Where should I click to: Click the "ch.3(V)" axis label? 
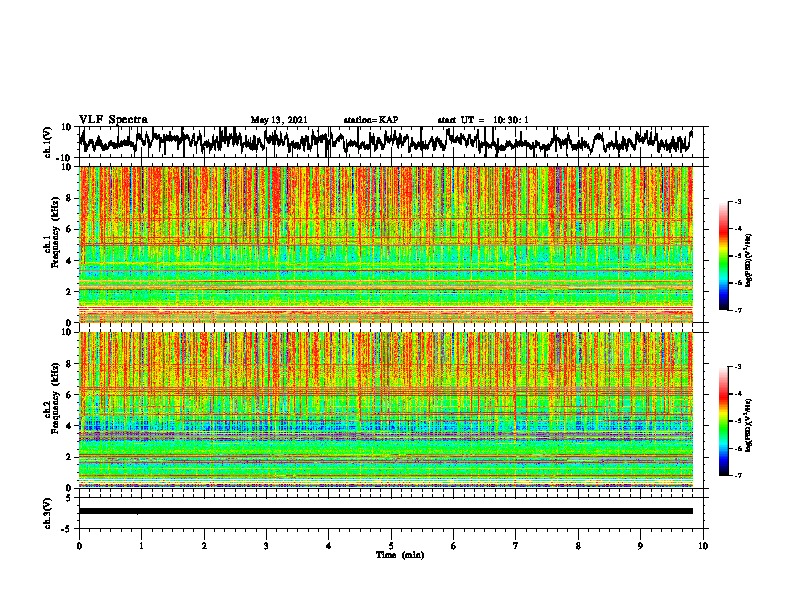click(47, 513)
